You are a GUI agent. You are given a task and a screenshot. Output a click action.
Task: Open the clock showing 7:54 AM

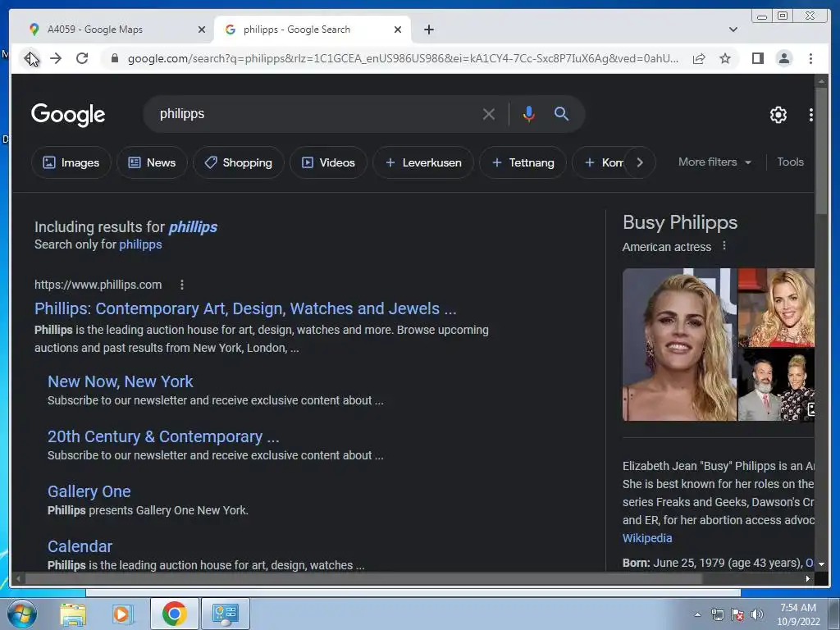coord(798,614)
